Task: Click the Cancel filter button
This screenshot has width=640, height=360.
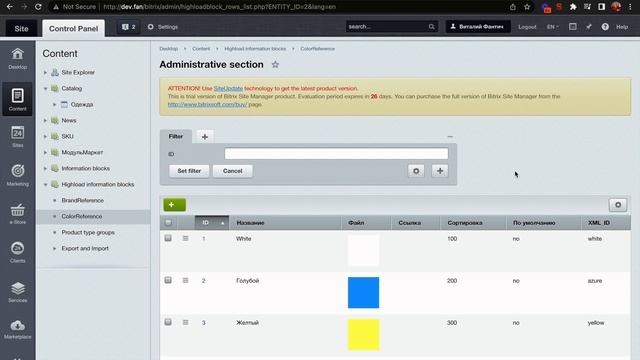Action: coord(233,171)
